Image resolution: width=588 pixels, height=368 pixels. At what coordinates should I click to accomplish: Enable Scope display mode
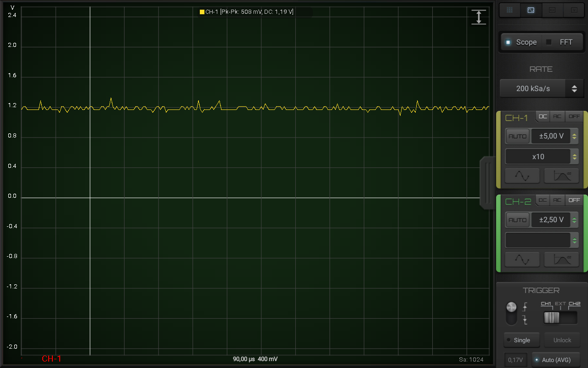click(x=521, y=42)
